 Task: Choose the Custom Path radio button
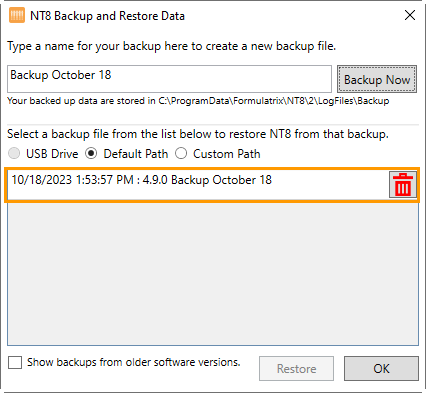(x=181, y=154)
